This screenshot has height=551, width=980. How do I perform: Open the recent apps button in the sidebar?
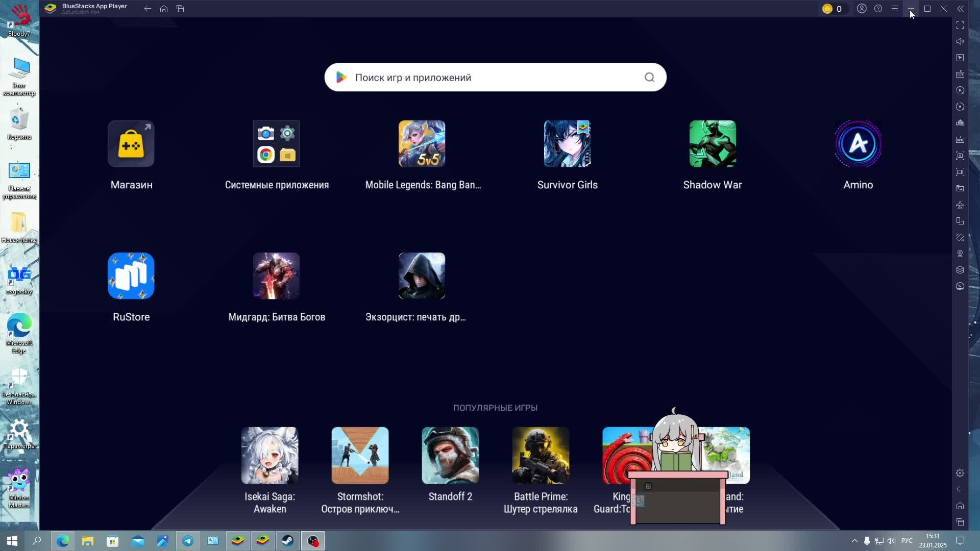click(x=960, y=522)
